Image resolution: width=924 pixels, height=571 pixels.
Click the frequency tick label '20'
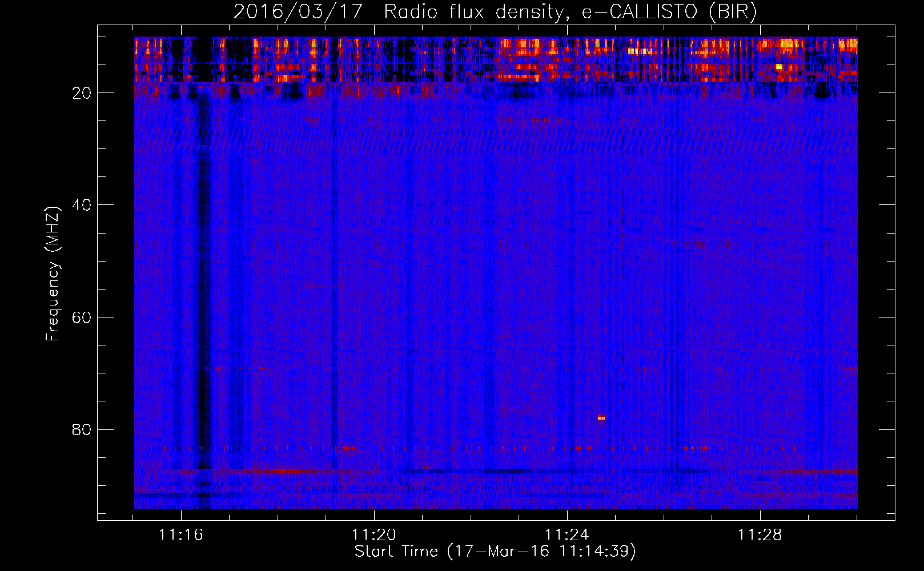pos(82,93)
